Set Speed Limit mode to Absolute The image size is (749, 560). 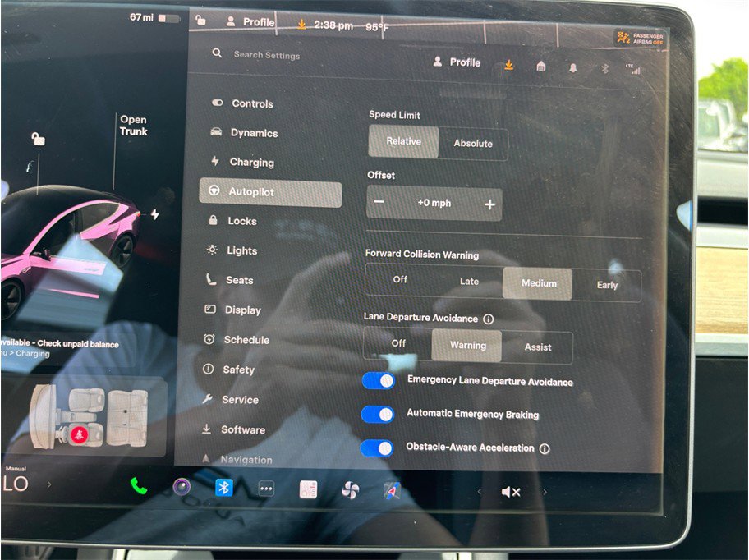tap(473, 143)
